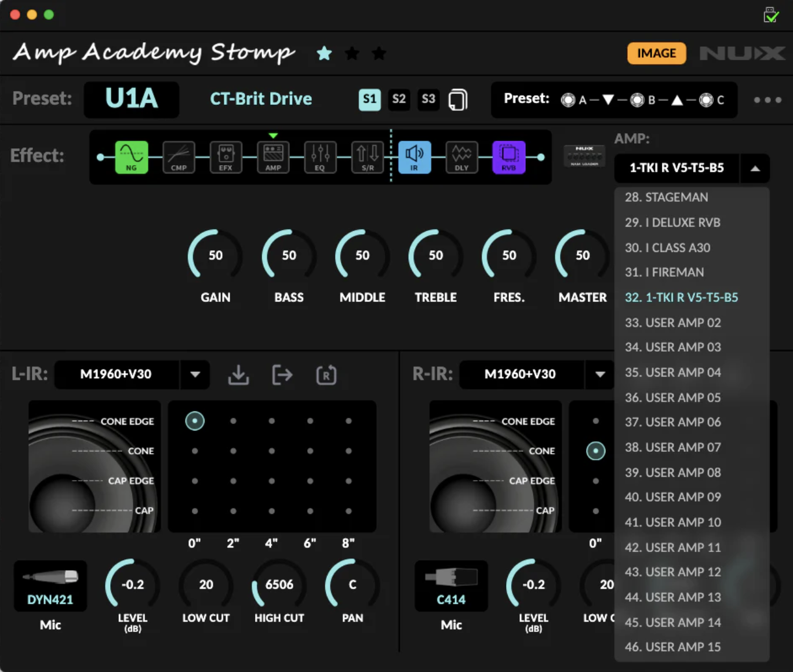Toggle the IR speaker effect block

[x=414, y=157]
